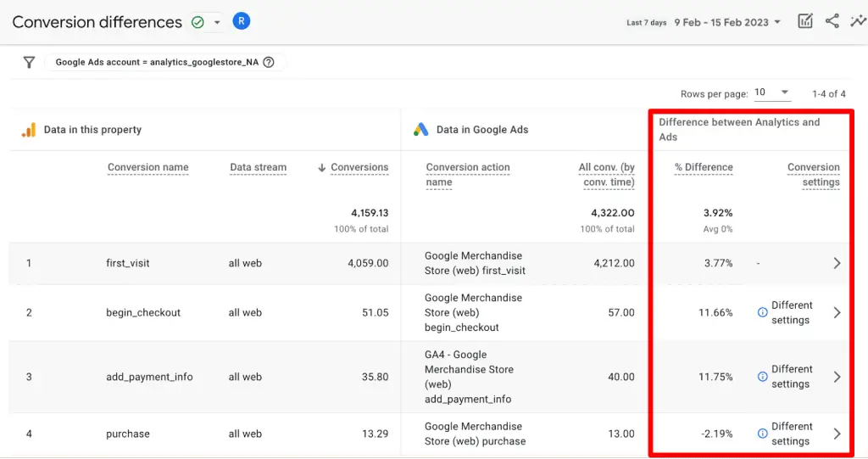868x459 pixels.
Task: Click the All conv. (by conv. time) header
Action: coord(607,175)
